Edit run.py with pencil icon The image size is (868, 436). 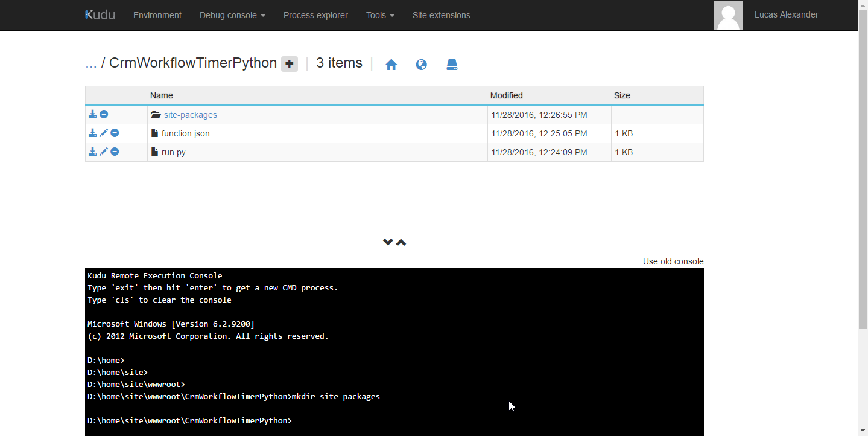(104, 152)
